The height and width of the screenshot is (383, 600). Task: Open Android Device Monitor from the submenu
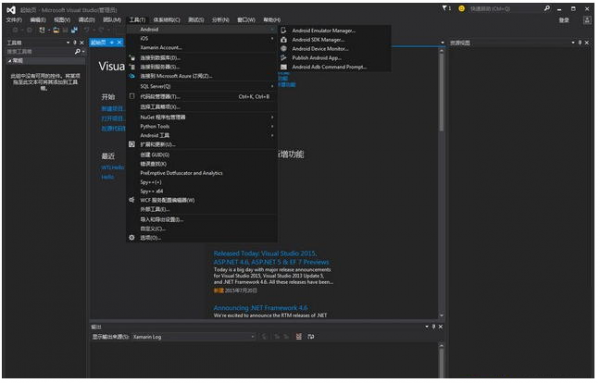coord(320,49)
